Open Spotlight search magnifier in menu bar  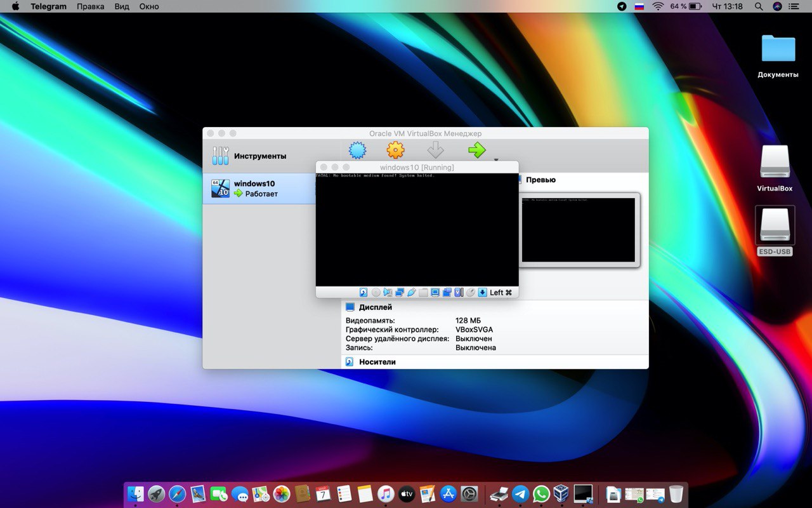coord(759,6)
